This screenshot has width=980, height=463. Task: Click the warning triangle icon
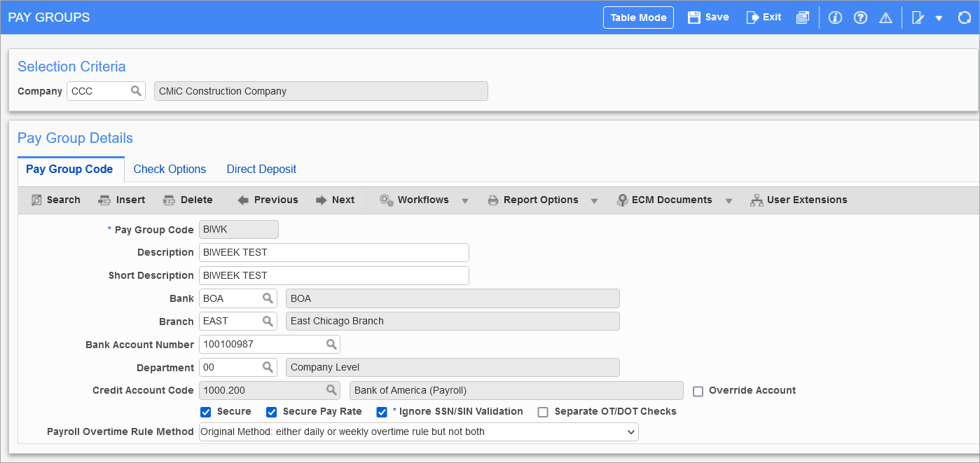pyautogui.click(x=885, y=18)
